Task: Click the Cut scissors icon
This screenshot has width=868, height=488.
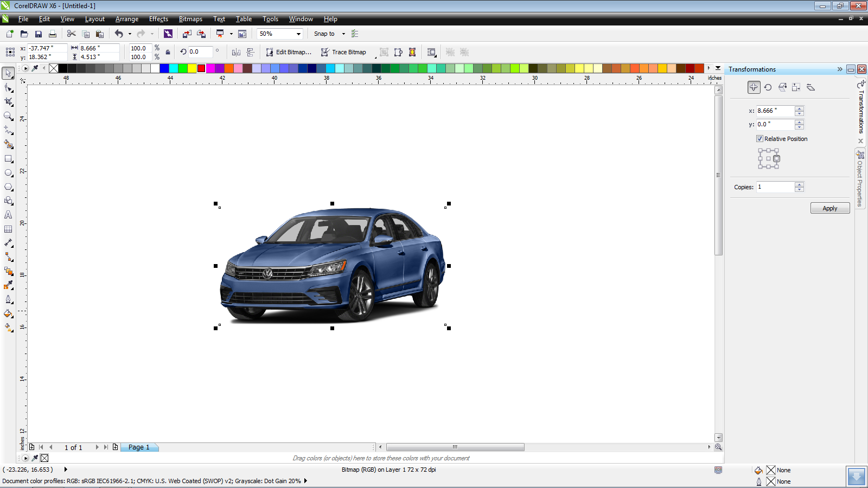Action: [x=71, y=34]
